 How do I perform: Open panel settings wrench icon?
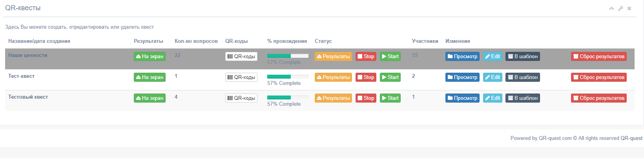coord(620,8)
